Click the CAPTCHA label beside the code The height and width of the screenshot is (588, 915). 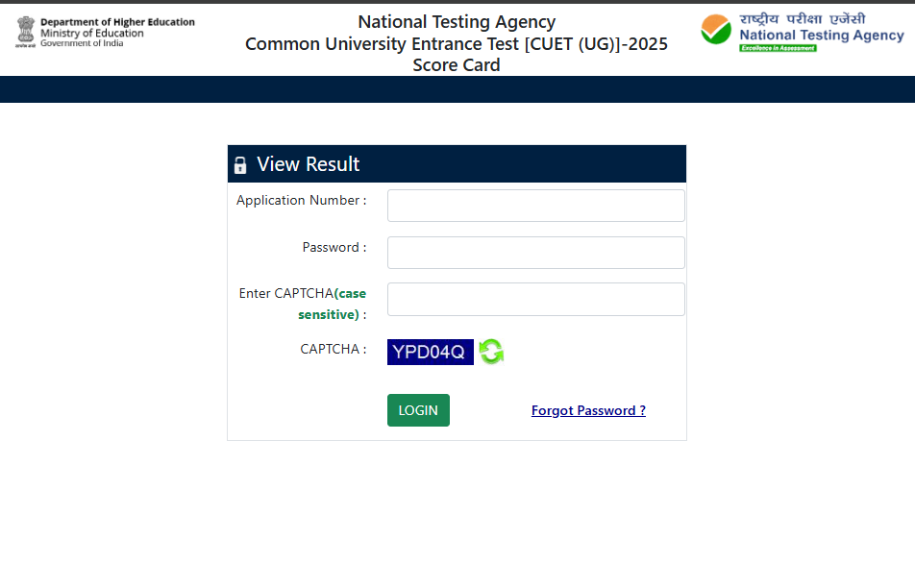pos(333,349)
